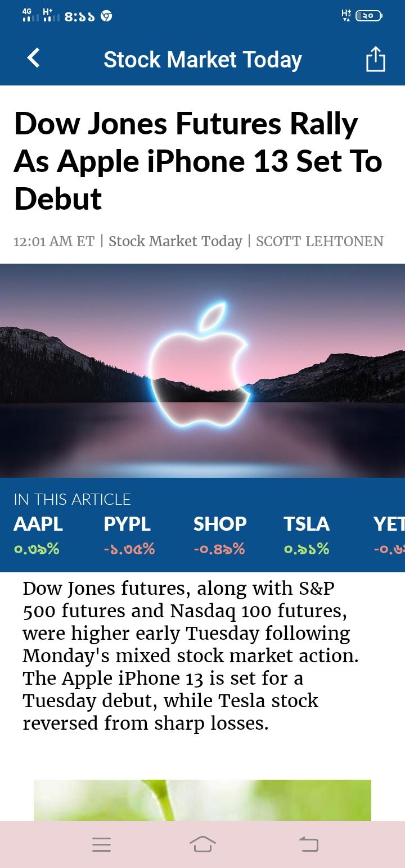Tap the TSLA percentage change value
This screenshot has width=405, height=868.
point(307,549)
